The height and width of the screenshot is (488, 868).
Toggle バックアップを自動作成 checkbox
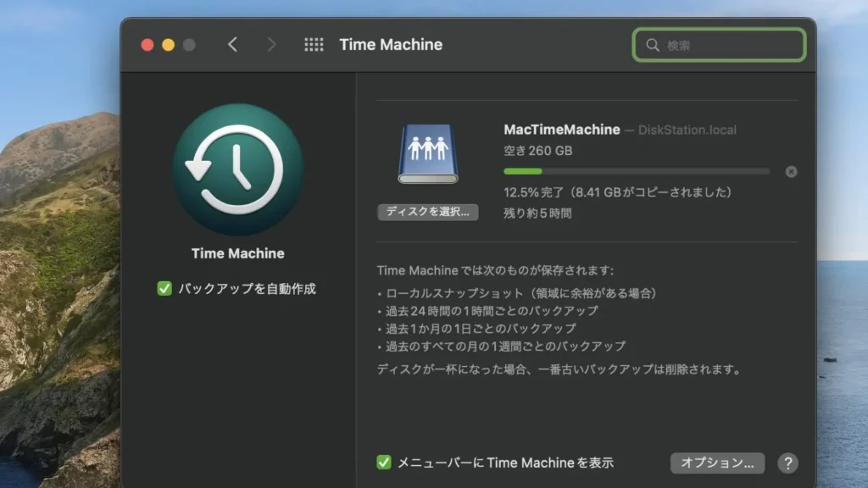(164, 288)
